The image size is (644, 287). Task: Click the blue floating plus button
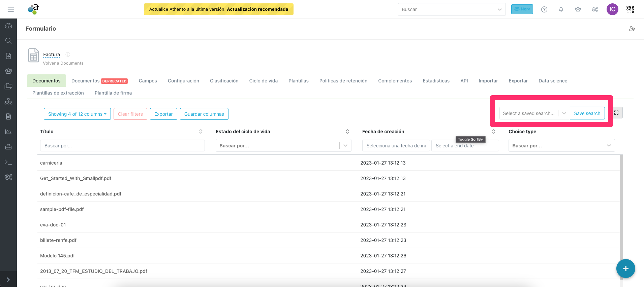(625, 268)
